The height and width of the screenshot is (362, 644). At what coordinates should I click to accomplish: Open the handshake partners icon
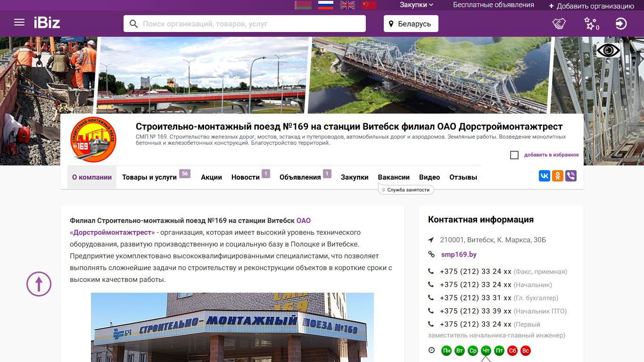tap(559, 24)
